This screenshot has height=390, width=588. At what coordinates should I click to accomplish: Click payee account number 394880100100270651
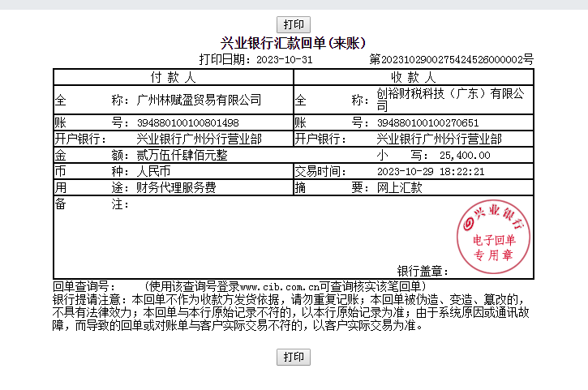click(428, 123)
